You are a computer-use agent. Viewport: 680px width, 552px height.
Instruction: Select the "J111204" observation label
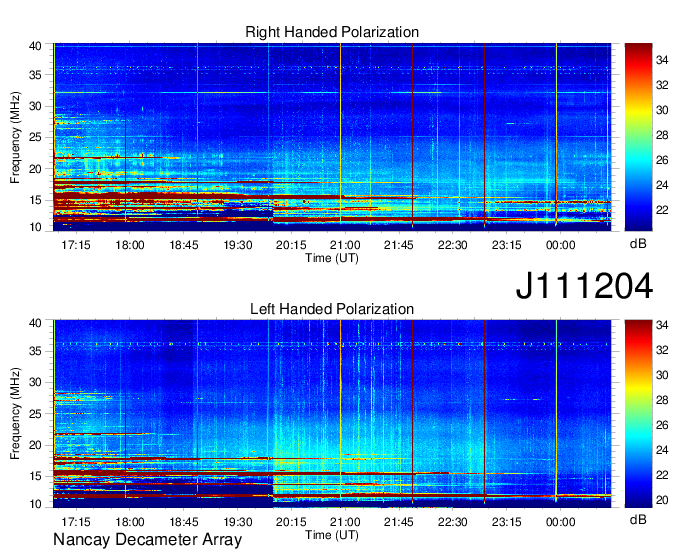(x=584, y=286)
